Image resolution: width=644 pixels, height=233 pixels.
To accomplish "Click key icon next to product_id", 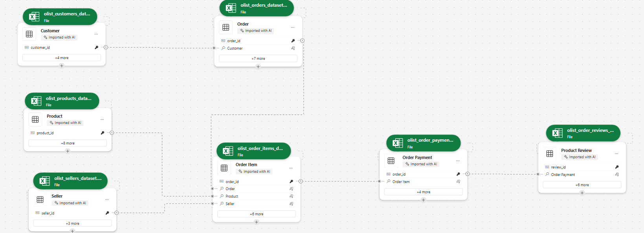I will coord(103,133).
